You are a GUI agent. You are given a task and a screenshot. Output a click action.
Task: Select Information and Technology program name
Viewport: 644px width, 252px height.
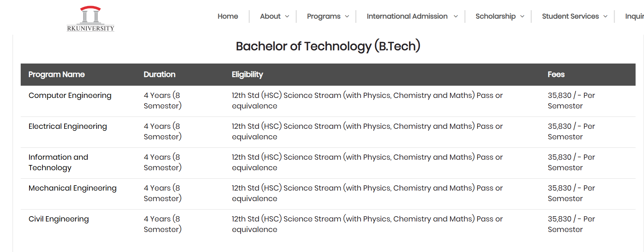[x=58, y=163]
